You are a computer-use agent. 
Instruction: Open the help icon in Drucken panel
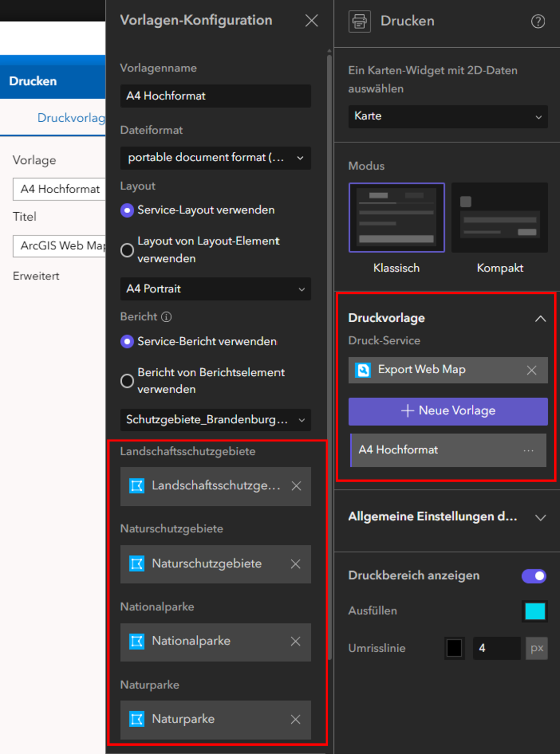[538, 21]
